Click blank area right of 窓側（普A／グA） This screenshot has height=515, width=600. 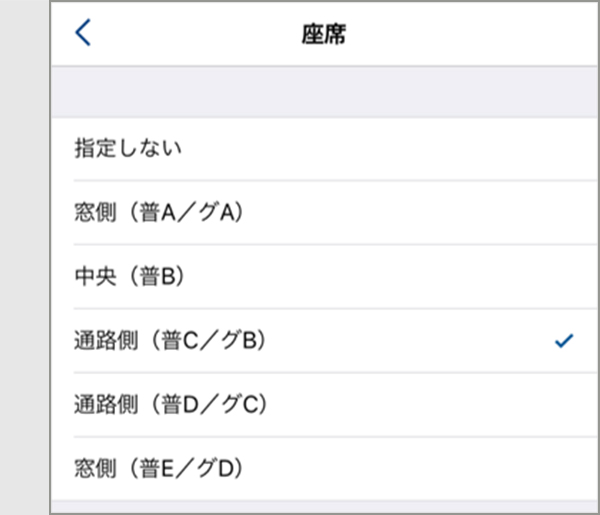[421, 212]
